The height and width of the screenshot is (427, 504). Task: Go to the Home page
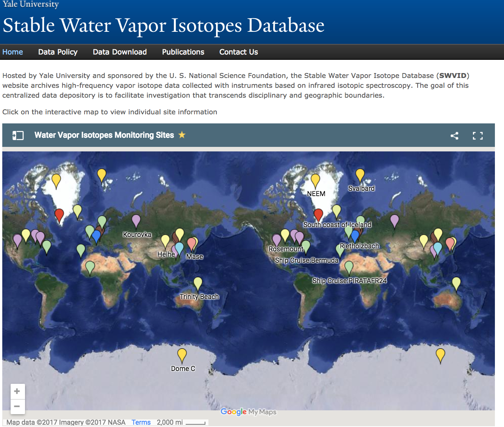13,52
